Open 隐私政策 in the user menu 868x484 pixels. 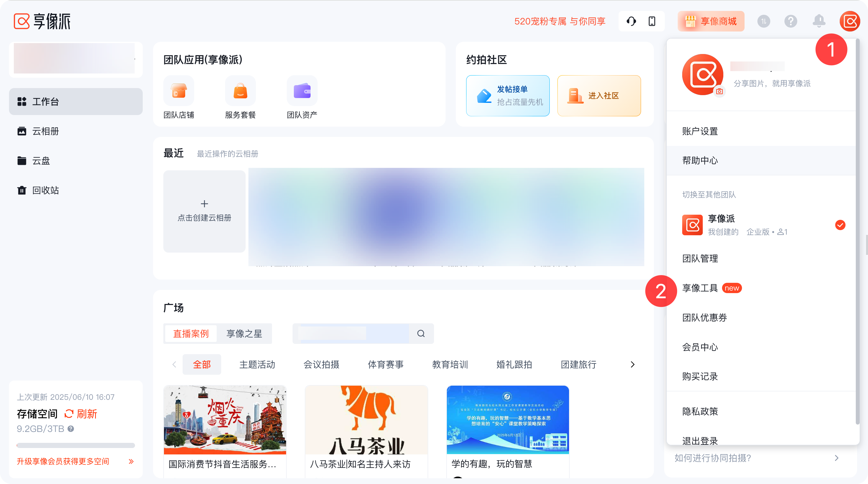click(761, 411)
